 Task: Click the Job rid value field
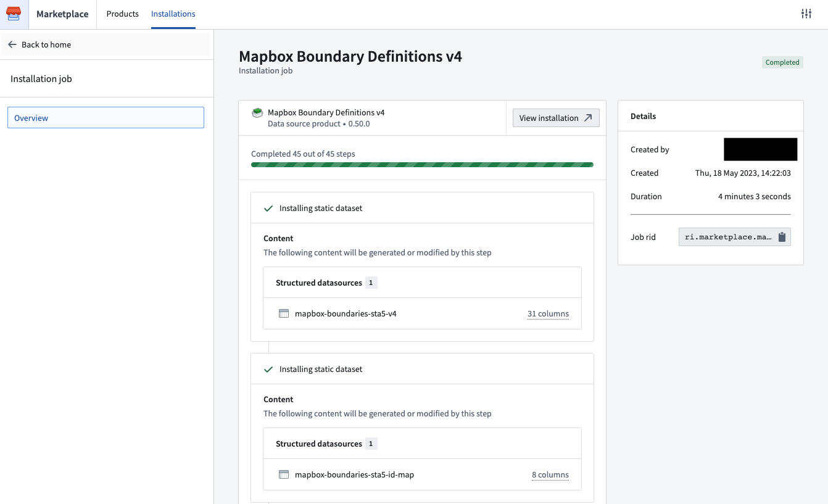pos(734,237)
